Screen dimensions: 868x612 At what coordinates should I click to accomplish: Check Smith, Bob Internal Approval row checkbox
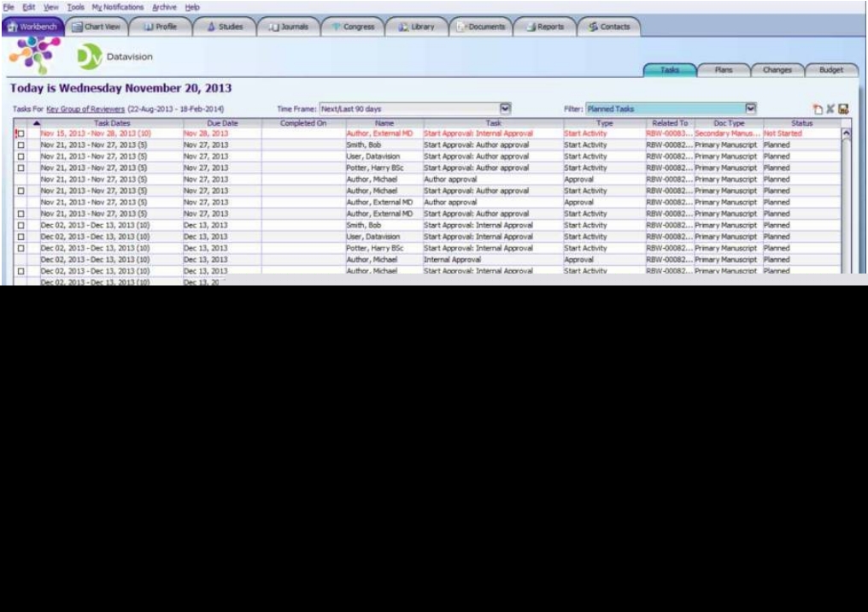(21, 226)
